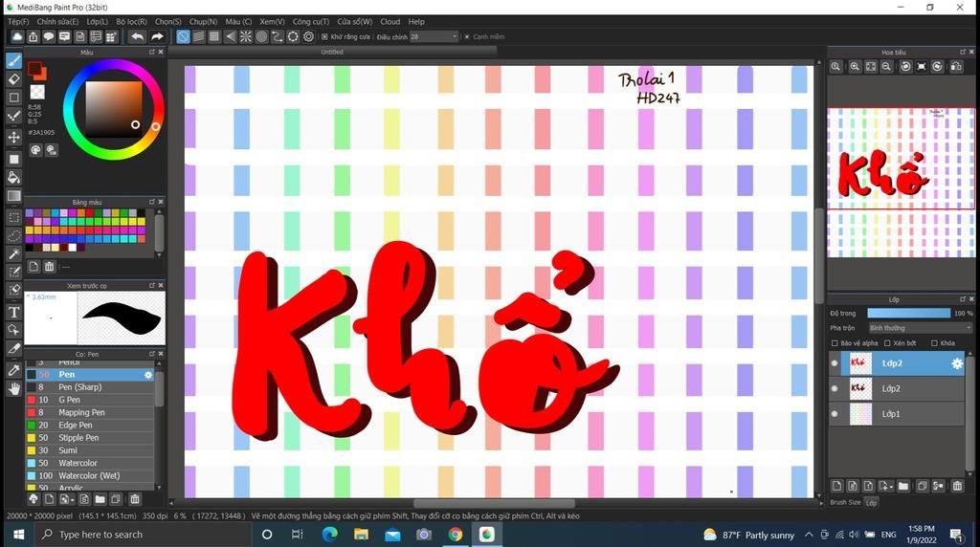Image resolution: width=980 pixels, height=547 pixels.
Task: Select the Hand tool
Action: [13, 389]
